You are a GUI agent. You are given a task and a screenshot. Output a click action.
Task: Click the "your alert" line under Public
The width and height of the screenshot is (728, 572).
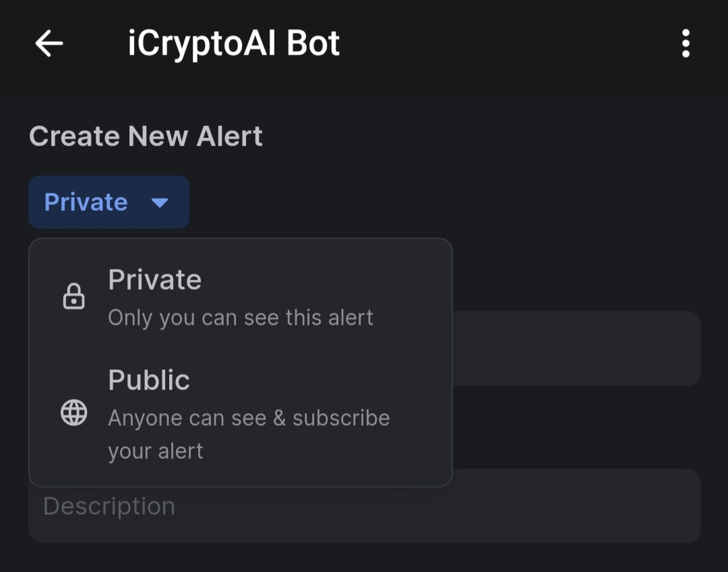pos(156,451)
